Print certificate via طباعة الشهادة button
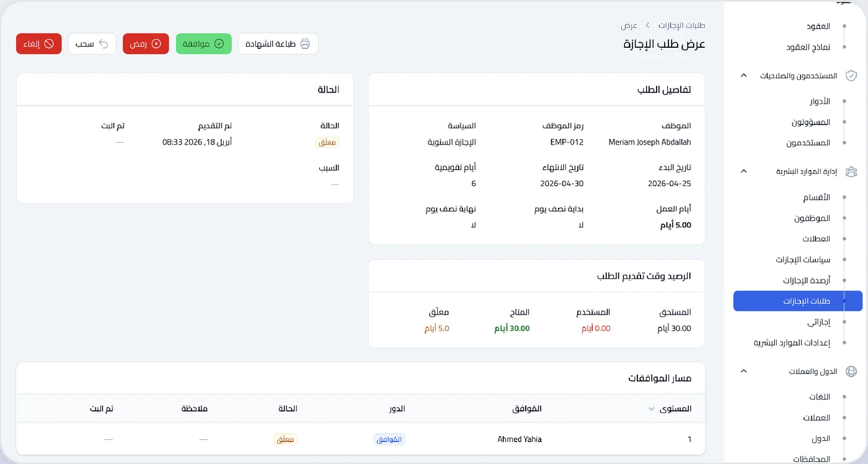The width and height of the screenshot is (868, 464). pos(278,44)
